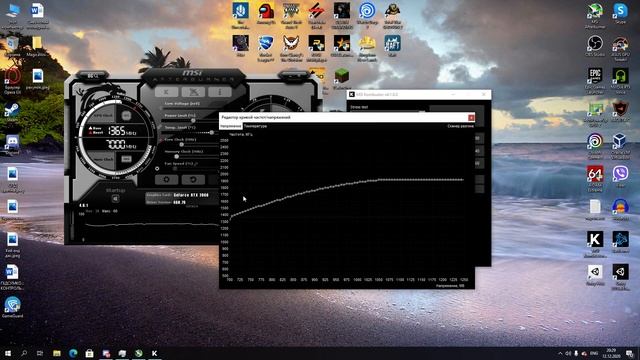Click the MSI Kombustor window title bar
Image resolution: width=640 pixels, height=360 pixels.
point(419,94)
